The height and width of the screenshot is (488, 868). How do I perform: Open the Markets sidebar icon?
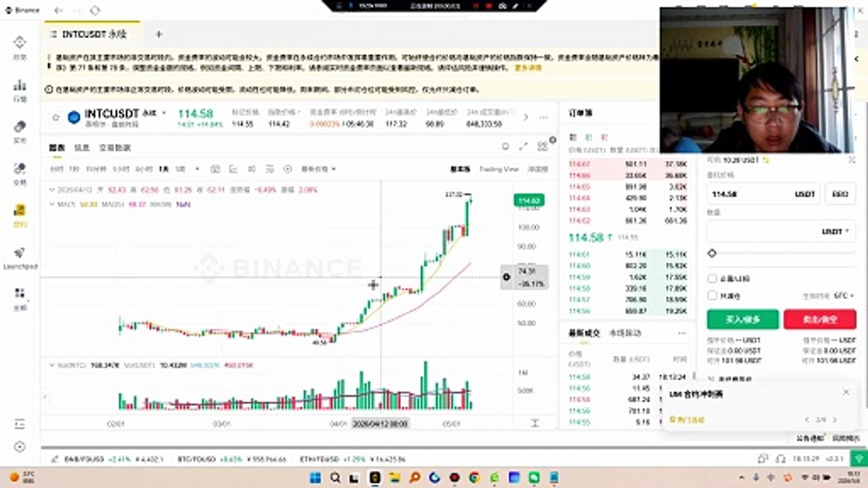[20, 85]
